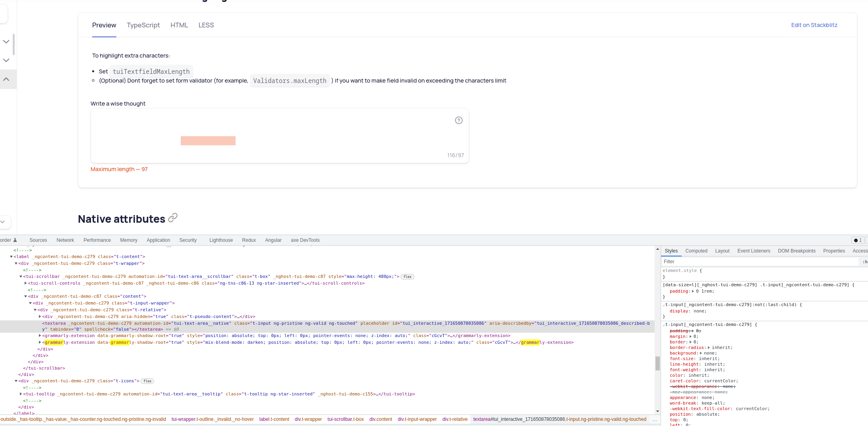Click the flex badge on div t-icons

(147, 381)
